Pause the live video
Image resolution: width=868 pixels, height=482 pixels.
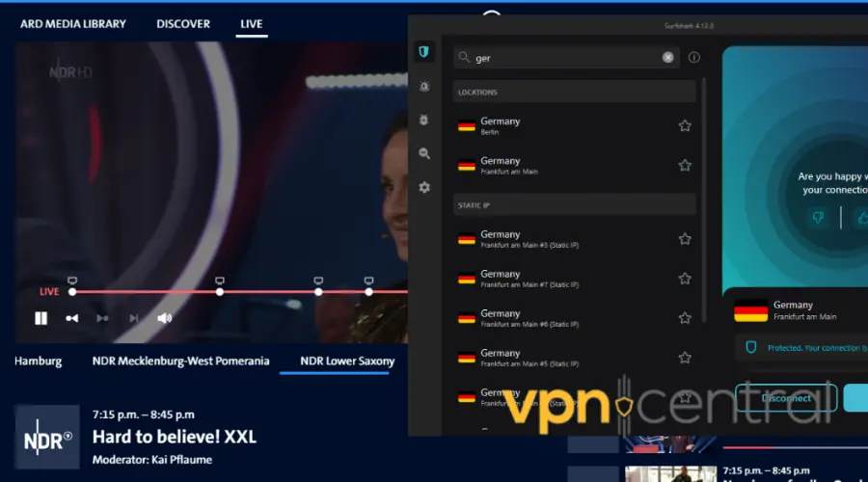click(x=41, y=318)
